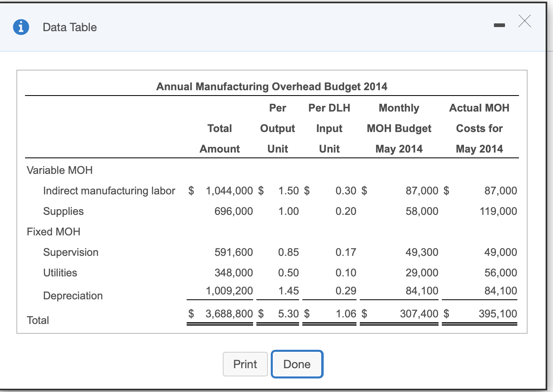The height and width of the screenshot is (392, 553).
Task: Select the 58,000 supplies monthly budget
Action: pyautogui.click(x=422, y=211)
